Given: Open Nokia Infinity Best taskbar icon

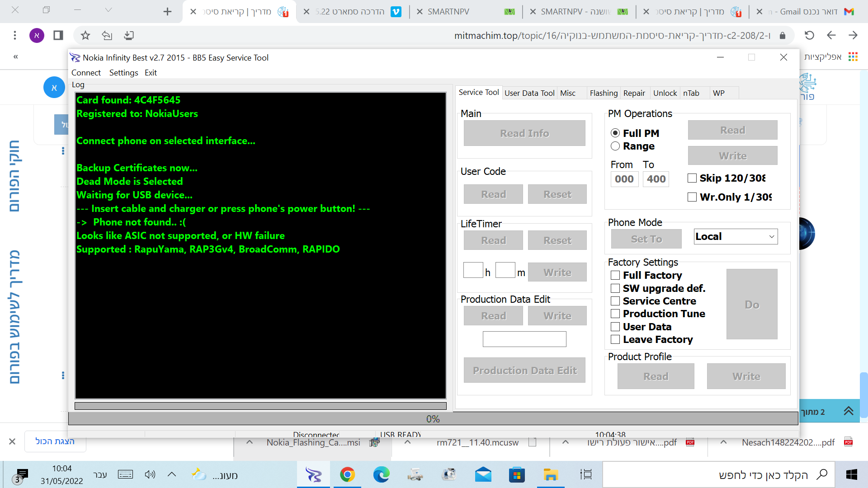Looking at the screenshot, I should tap(313, 475).
